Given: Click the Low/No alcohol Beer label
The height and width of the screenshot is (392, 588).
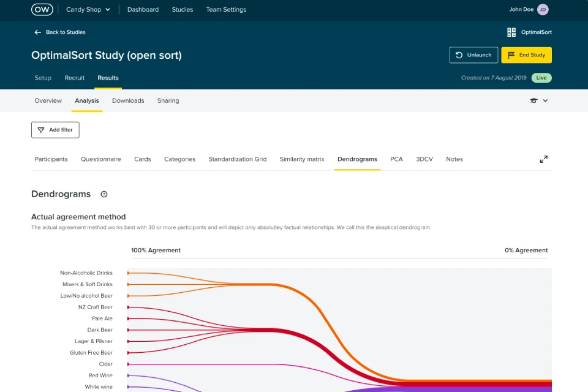Looking at the screenshot, I should click(x=86, y=296).
